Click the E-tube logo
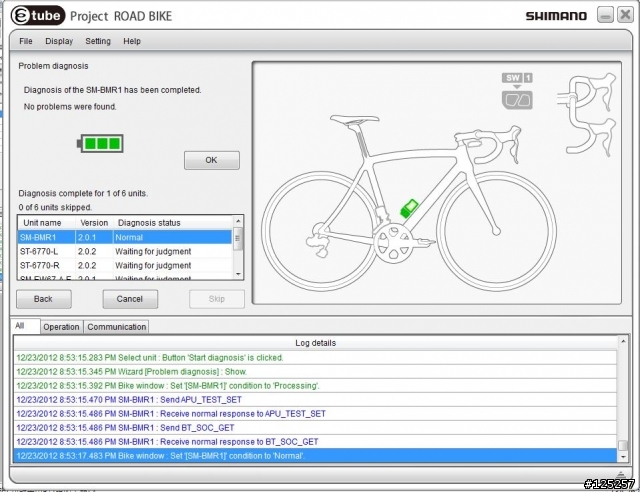This screenshot has width=640, height=492. click(38, 16)
